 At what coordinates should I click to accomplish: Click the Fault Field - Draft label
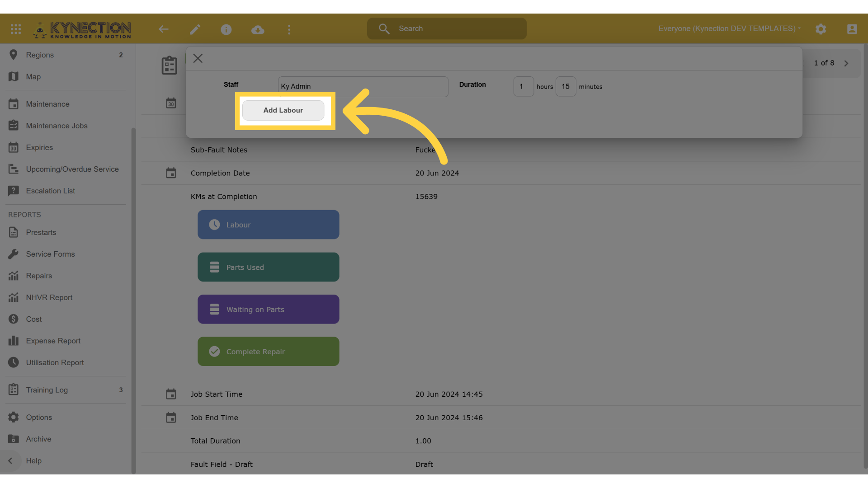[222, 465]
